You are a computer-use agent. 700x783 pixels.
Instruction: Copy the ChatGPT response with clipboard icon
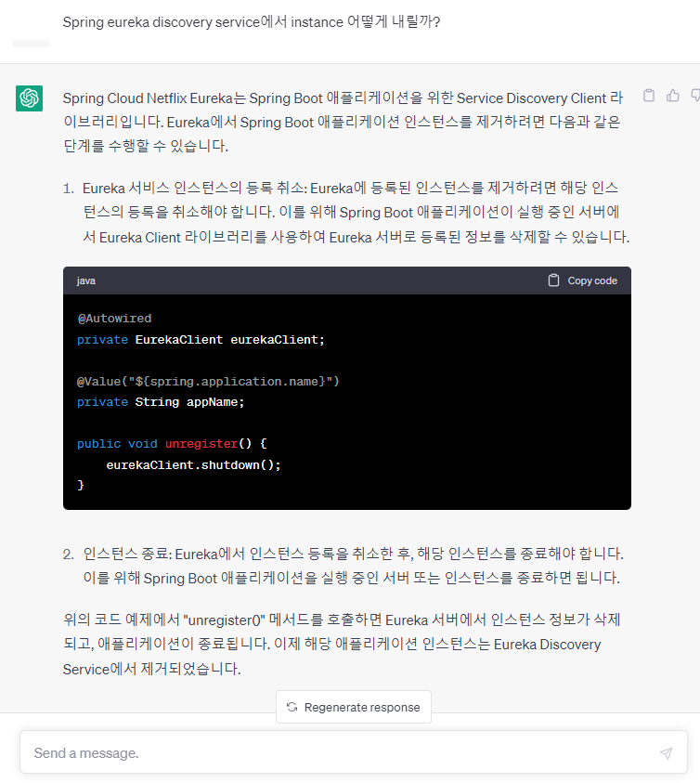[649, 96]
